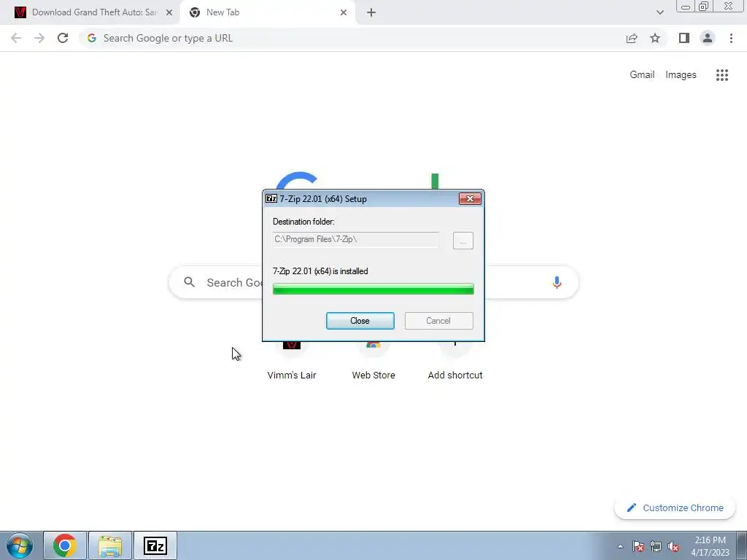Close the New Tab tab
The image size is (747, 560).
tap(343, 13)
